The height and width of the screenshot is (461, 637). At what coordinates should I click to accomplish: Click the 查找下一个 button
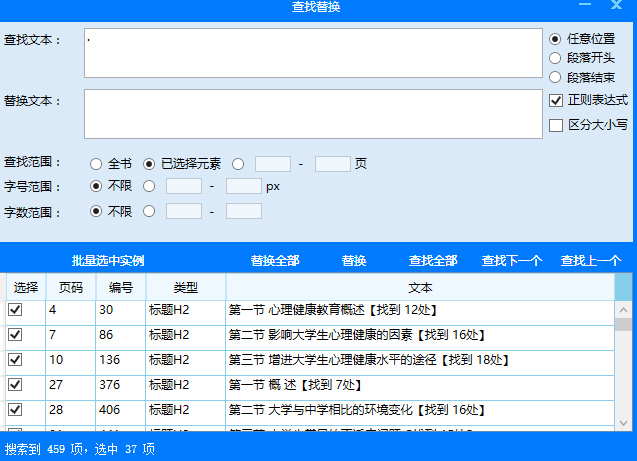point(512,260)
